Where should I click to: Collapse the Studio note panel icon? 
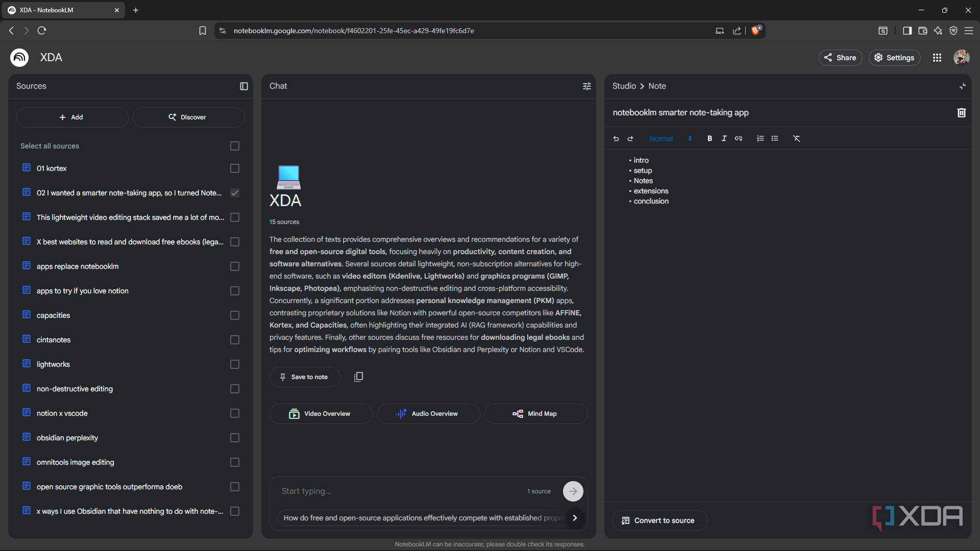[963, 86]
